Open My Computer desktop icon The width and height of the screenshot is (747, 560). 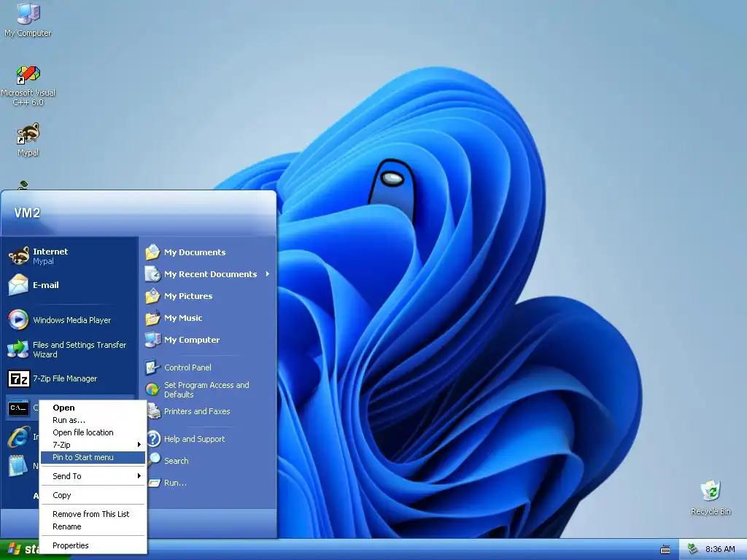[28, 20]
